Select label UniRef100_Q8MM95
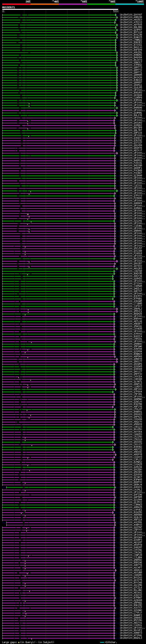This screenshot has width=146, height=644. (x=131, y=75)
